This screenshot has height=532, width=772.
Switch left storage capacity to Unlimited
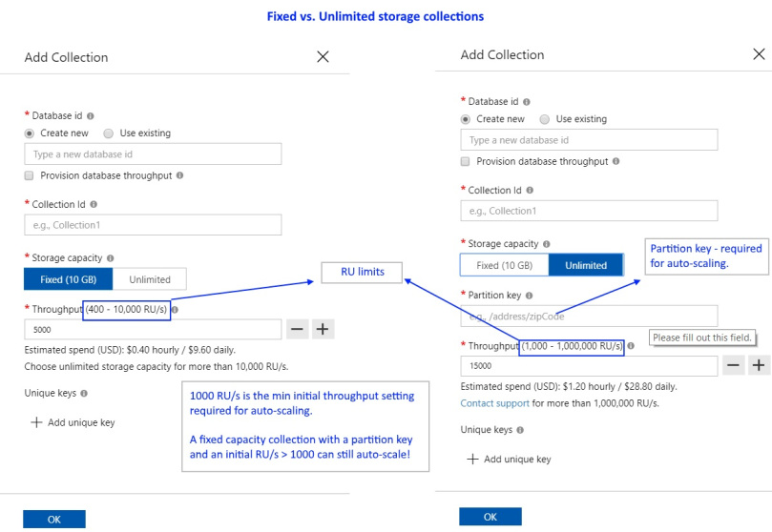click(x=150, y=279)
